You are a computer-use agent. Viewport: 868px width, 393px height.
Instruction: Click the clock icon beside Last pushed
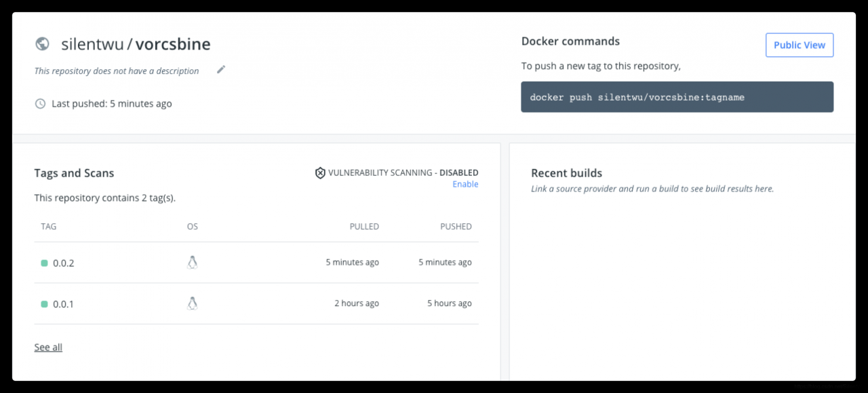[x=41, y=104]
